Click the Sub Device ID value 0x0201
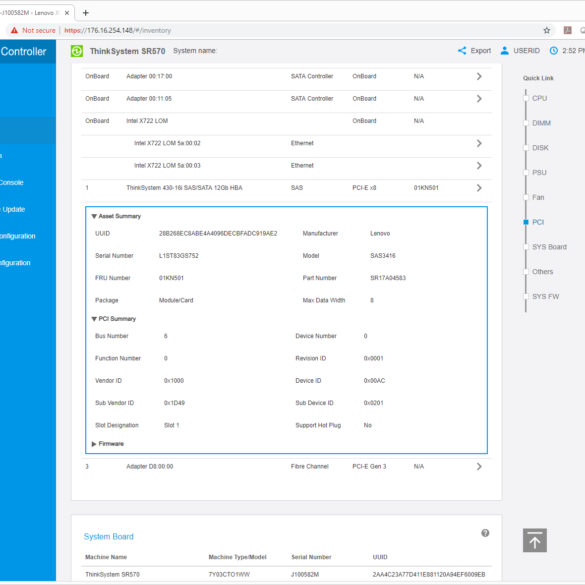This screenshot has height=585, width=585. (x=373, y=403)
